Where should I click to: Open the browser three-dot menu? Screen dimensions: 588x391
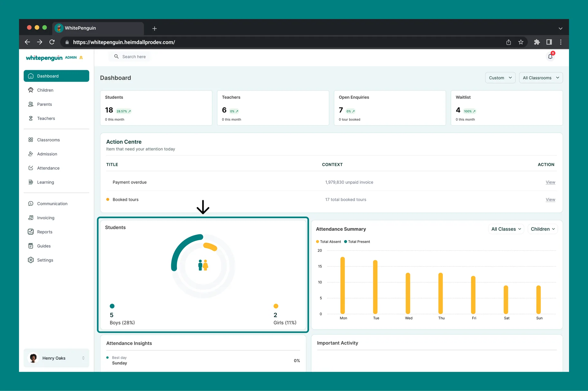561,42
